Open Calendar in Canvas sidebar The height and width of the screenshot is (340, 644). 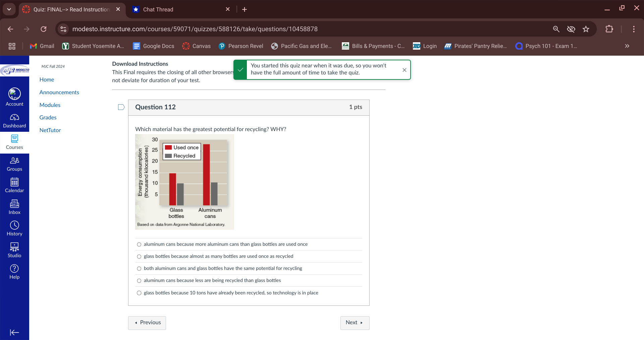(x=14, y=186)
